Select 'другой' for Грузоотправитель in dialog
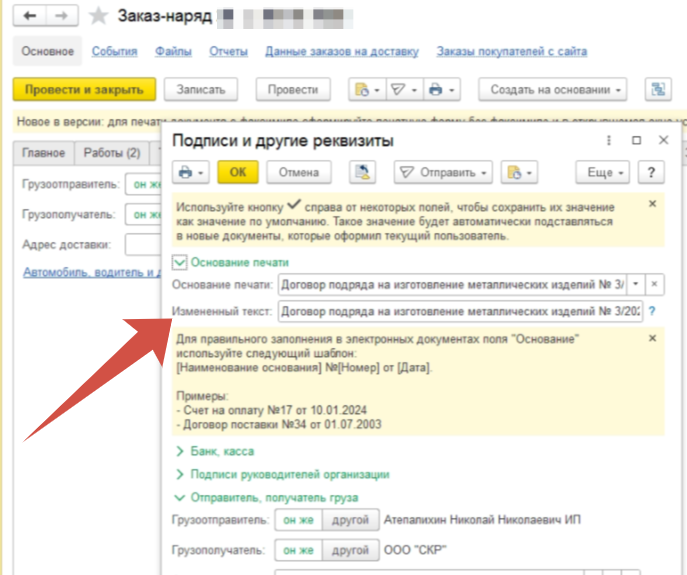This screenshot has width=687, height=575. 351,520
